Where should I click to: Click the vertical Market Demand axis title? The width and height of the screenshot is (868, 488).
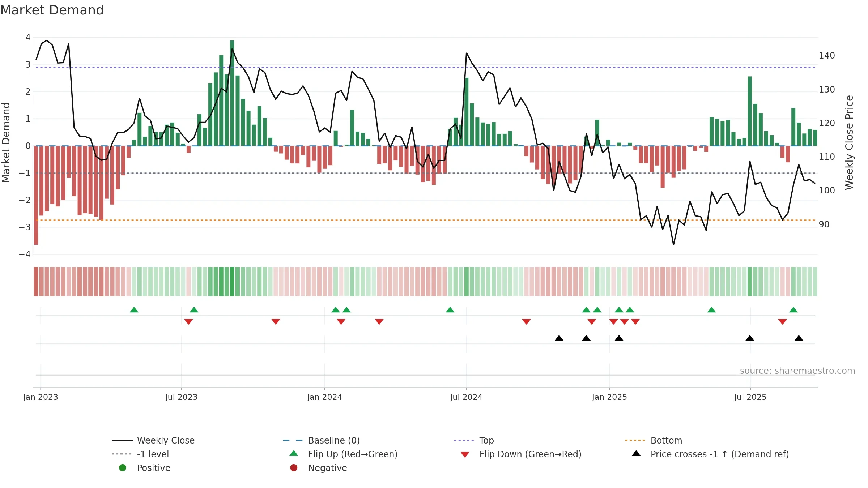tap(6, 142)
